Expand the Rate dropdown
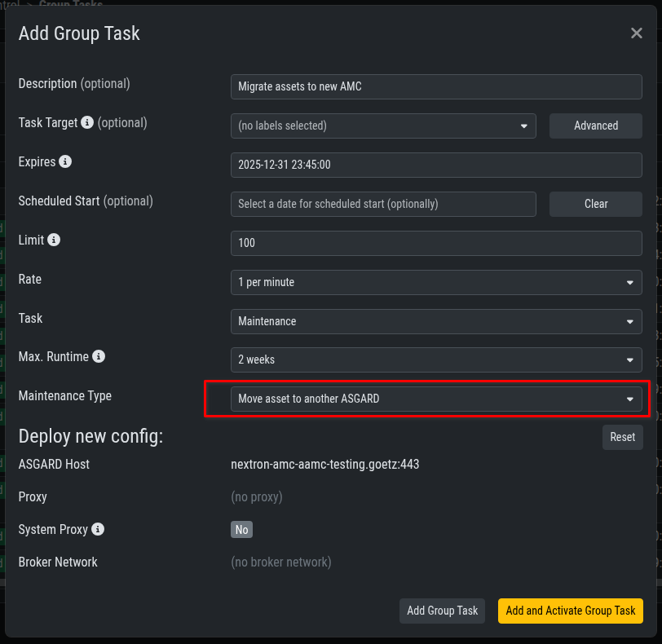This screenshot has height=644, width=662. click(x=436, y=282)
